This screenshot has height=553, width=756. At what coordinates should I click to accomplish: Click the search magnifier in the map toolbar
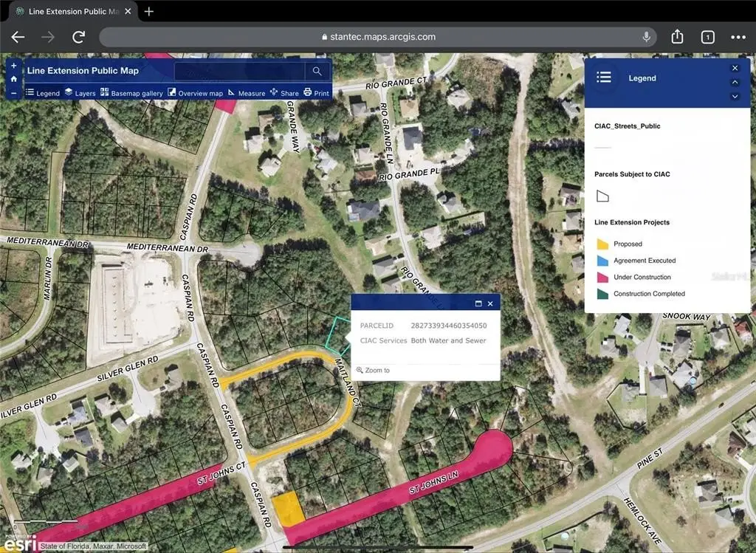(x=317, y=71)
